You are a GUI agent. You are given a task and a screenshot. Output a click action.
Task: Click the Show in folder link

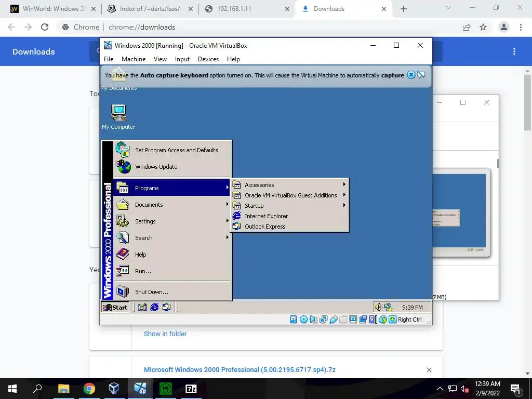165,334
